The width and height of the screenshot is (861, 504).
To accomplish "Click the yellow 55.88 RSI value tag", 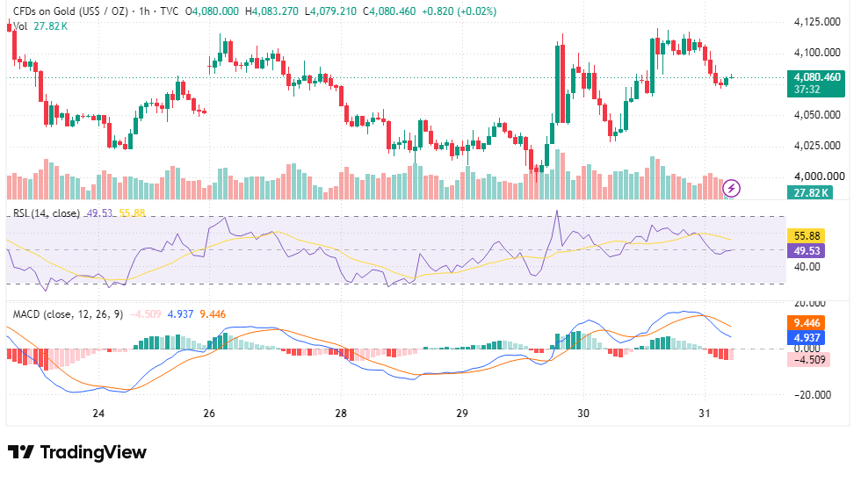I will (807, 235).
